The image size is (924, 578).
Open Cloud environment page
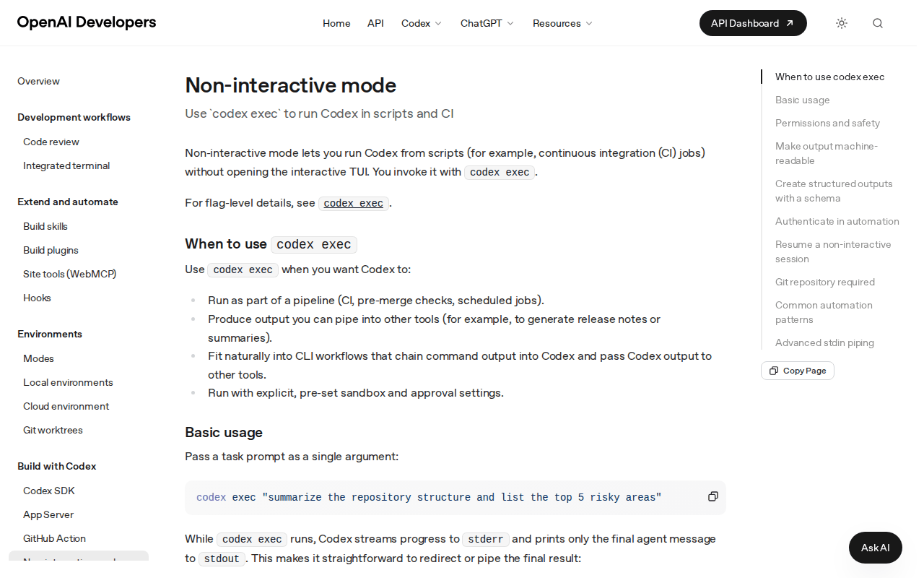[x=66, y=406]
